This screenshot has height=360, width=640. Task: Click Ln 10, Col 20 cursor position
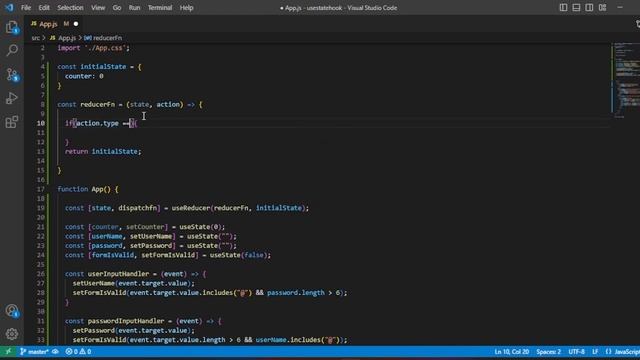coord(511,351)
